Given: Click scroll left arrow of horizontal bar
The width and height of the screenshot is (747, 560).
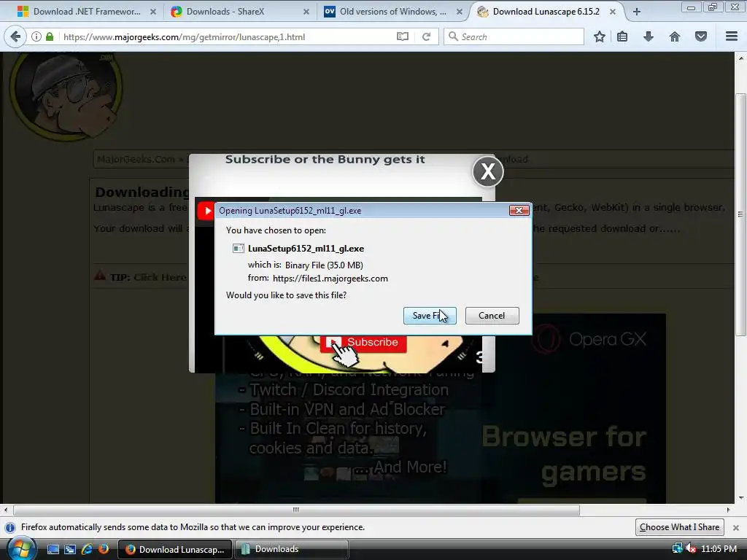Looking at the screenshot, I should 6,510.
